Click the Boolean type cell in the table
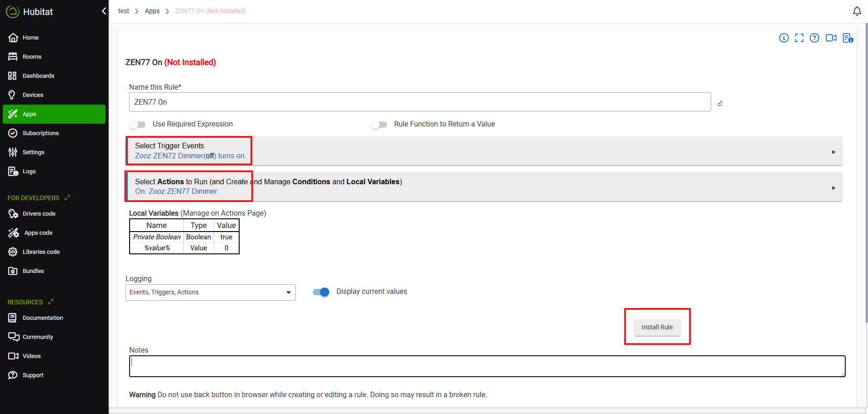The height and width of the screenshot is (414, 868). click(199, 237)
